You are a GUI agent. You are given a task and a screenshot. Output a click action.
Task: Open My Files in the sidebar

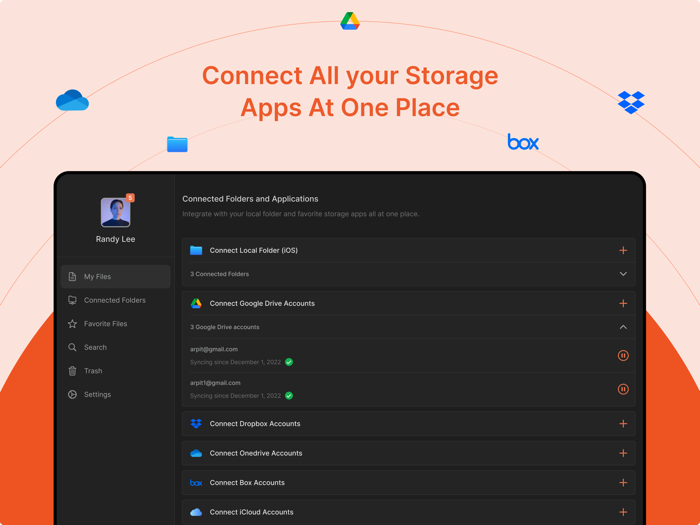tap(116, 277)
